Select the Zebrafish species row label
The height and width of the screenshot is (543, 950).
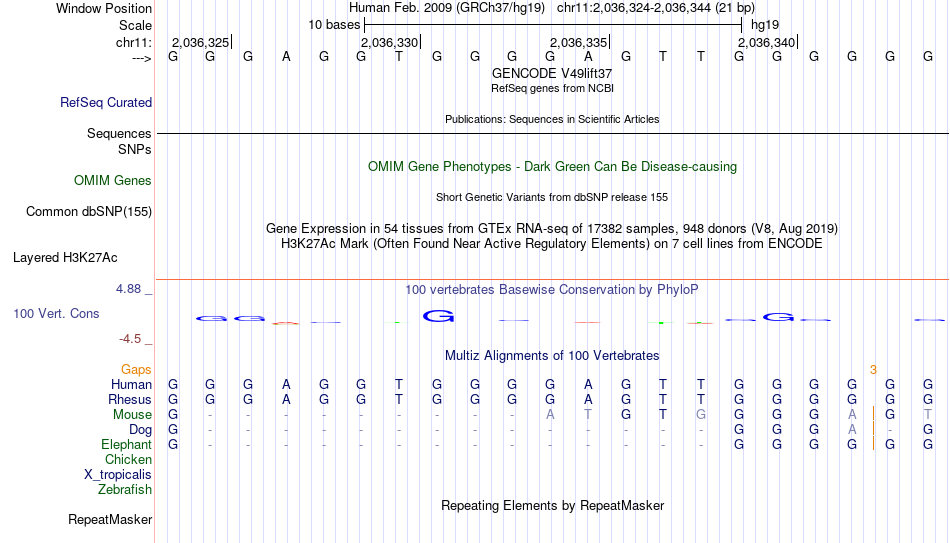125,490
